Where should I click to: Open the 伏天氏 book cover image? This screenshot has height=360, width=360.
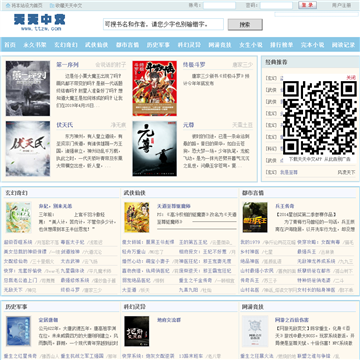[x=28, y=149]
